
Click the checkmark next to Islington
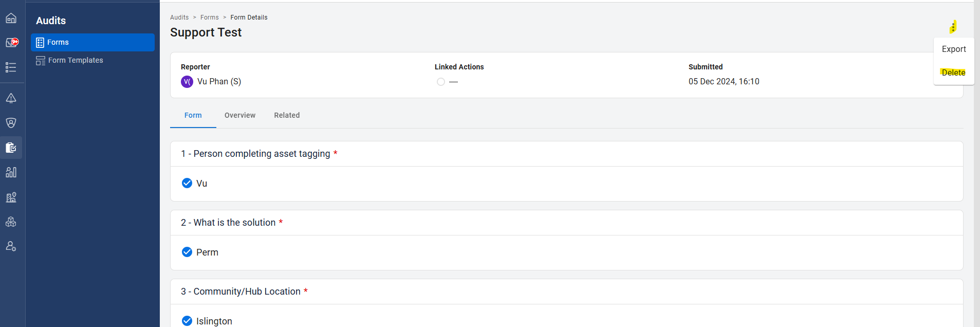[x=187, y=321]
